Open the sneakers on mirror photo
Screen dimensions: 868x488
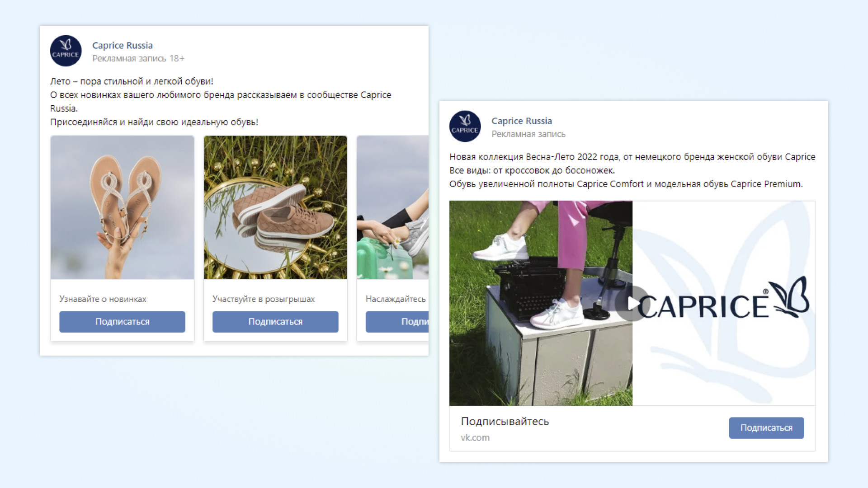(x=275, y=207)
